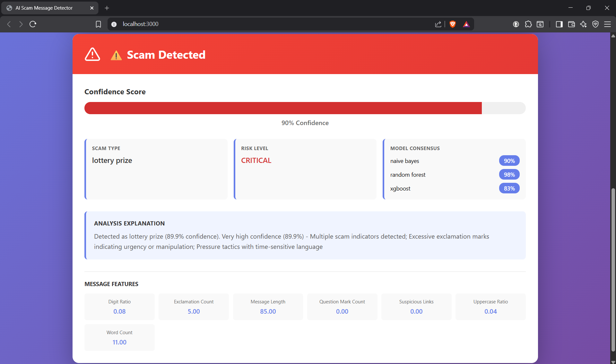This screenshot has height=364, width=616.
Task: Select the AI Scam Message Detector tab
Action: [x=50, y=8]
